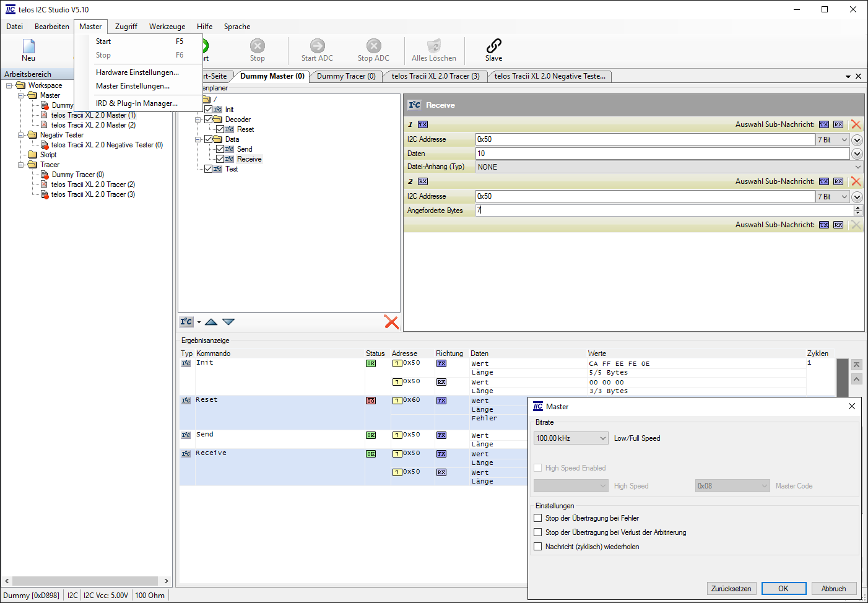Viewport: 868px width, 603px height.
Task: Click the Angeforderte Bytes input field
Action: click(x=662, y=210)
